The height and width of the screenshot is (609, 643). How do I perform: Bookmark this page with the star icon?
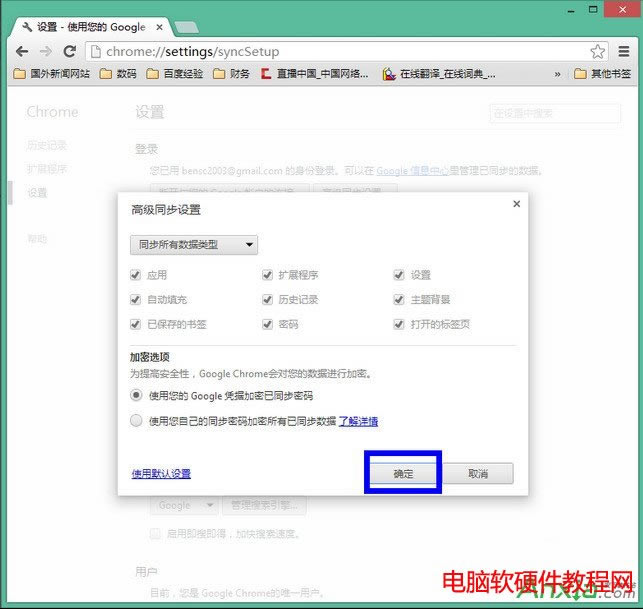click(597, 52)
